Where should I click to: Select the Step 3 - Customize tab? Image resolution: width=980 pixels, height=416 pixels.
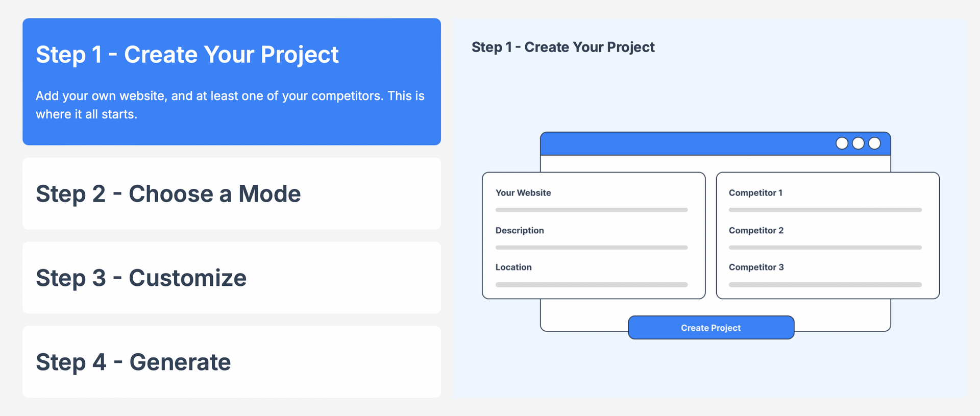tap(232, 278)
